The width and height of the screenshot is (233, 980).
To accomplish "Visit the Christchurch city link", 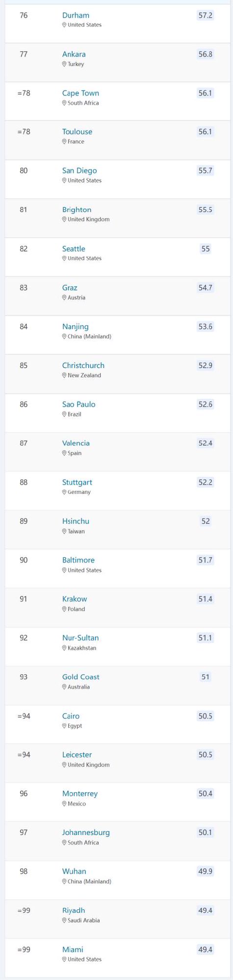I will (x=83, y=366).
